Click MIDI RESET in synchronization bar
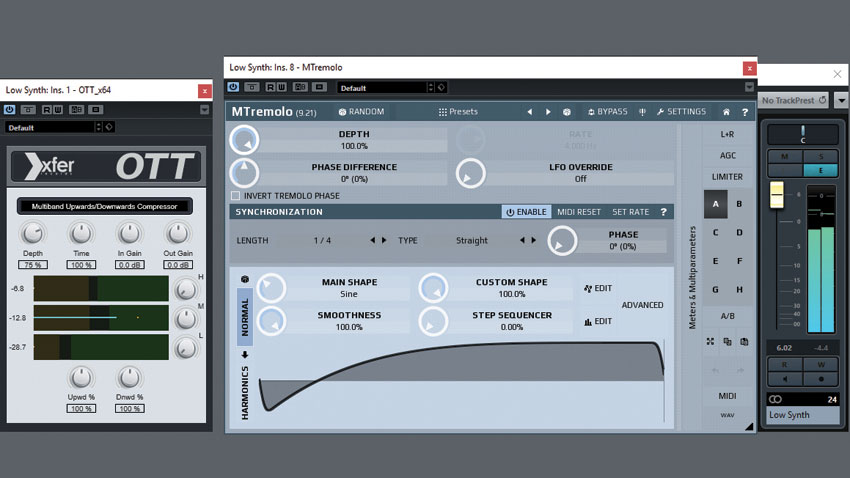This screenshot has width=850, height=478. coord(578,212)
